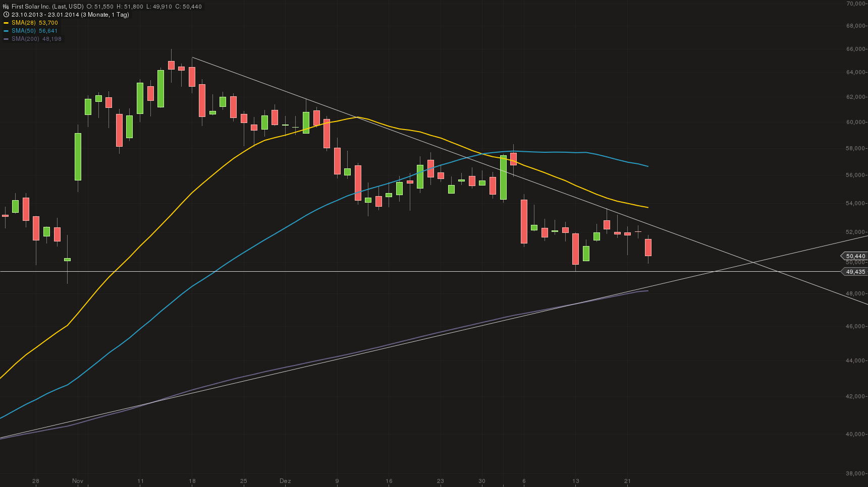
Task: Select the SMA(200) indicator label
Action: pyautogui.click(x=25, y=39)
